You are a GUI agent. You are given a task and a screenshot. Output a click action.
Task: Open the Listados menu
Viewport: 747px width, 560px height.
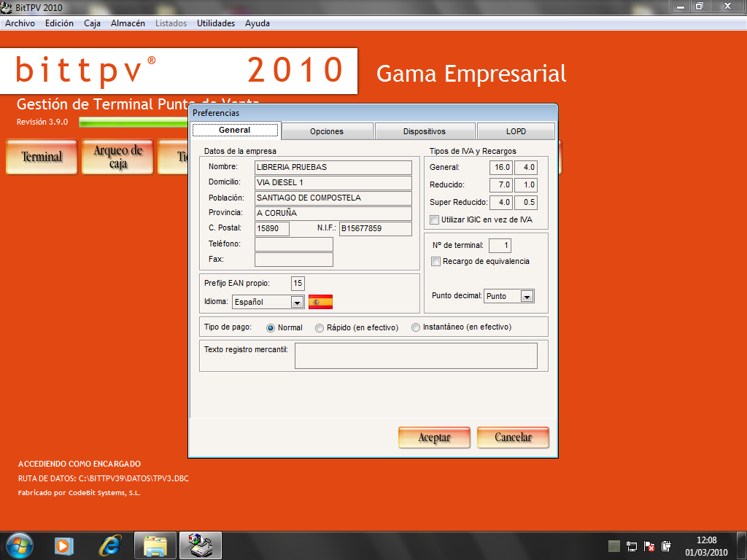(171, 23)
